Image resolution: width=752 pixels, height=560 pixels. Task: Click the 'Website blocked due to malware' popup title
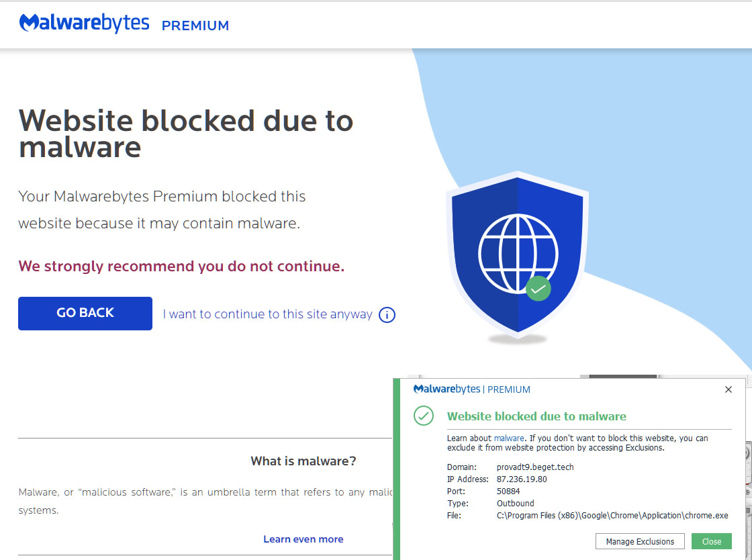(x=536, y=416)
